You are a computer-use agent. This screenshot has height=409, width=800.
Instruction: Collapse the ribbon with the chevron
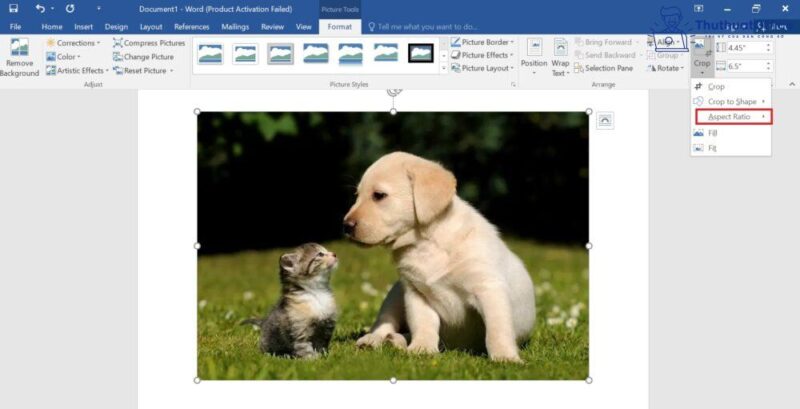click(792, 84)
